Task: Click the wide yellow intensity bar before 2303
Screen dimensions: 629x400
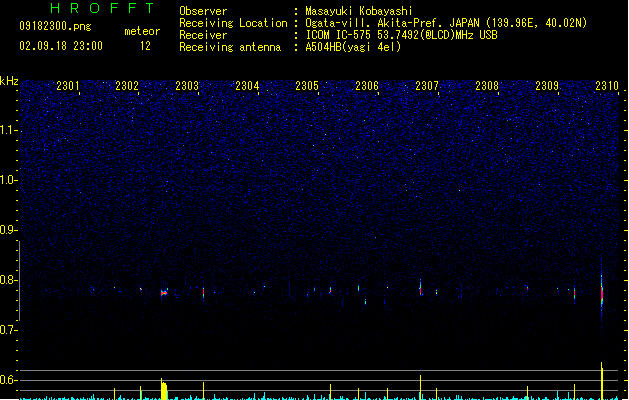Action: pyautogui.click(x=164, y=389)
